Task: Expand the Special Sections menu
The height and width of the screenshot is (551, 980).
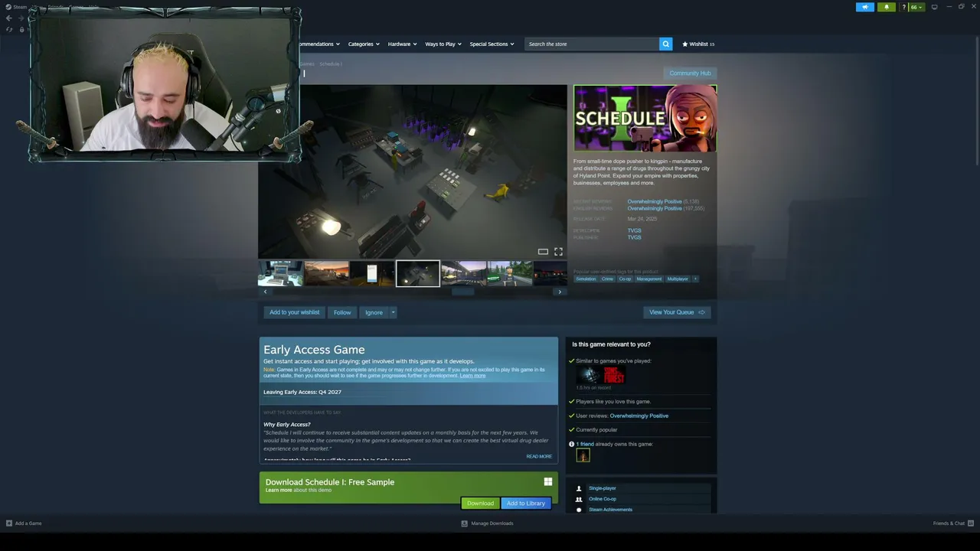Action: pyautogui.click(x=492, y=44)
